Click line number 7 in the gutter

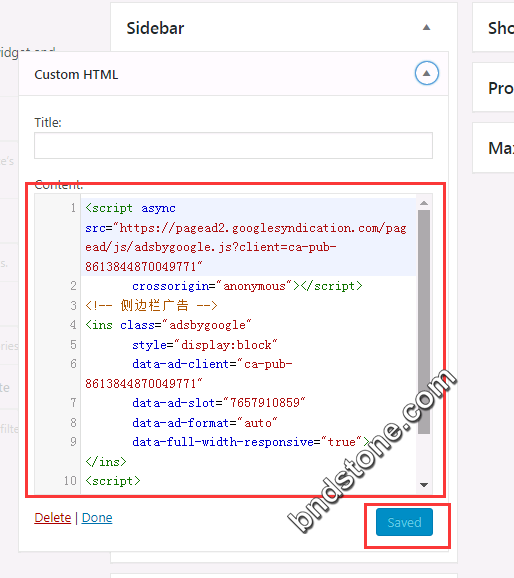click(73, 403)
